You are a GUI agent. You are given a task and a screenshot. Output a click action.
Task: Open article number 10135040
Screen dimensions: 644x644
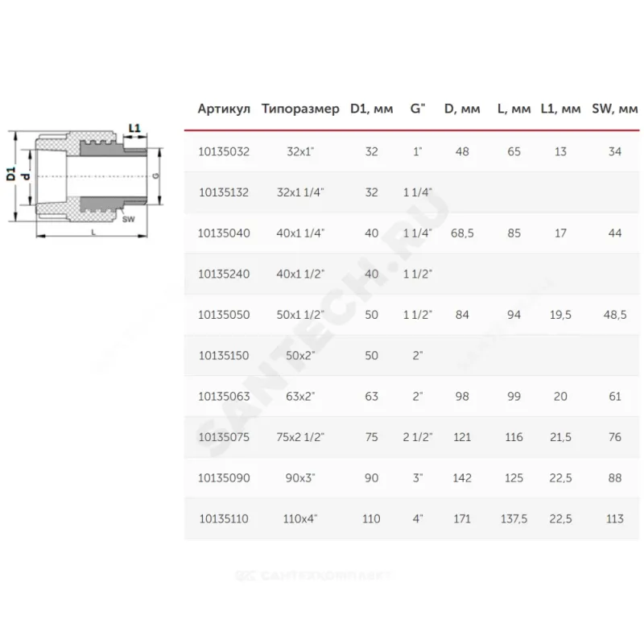224,233
